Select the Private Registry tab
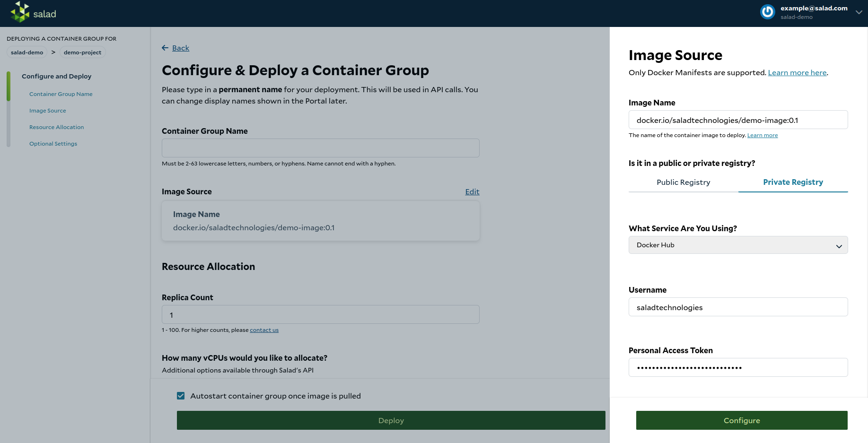Image resolution: width=868 pixels, height=443 pixels. click(x=793, y=182)
